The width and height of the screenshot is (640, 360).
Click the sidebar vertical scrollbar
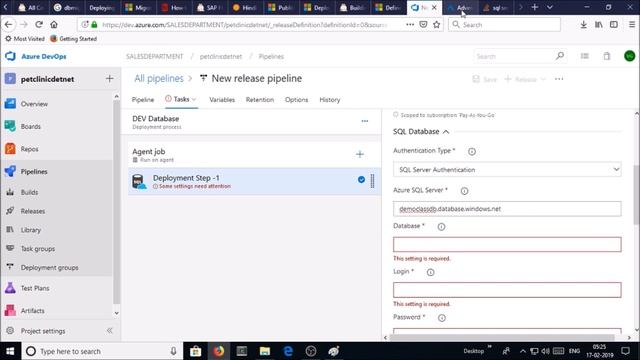click(x=116, y=202)
